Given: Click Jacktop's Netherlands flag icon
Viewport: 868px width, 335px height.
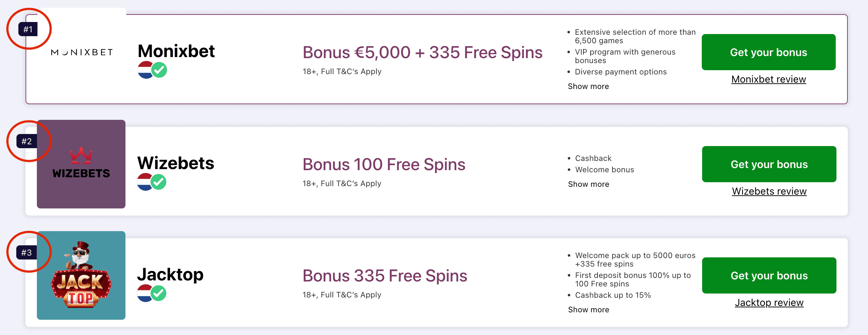Looking at the screenshot, I should (144, 294).
